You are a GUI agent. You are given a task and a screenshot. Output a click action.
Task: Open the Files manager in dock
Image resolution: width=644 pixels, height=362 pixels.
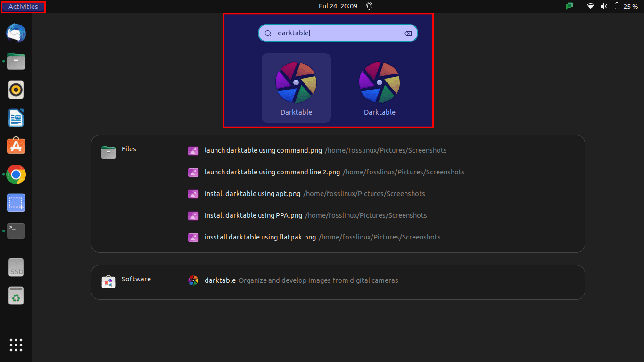(16, 61)
